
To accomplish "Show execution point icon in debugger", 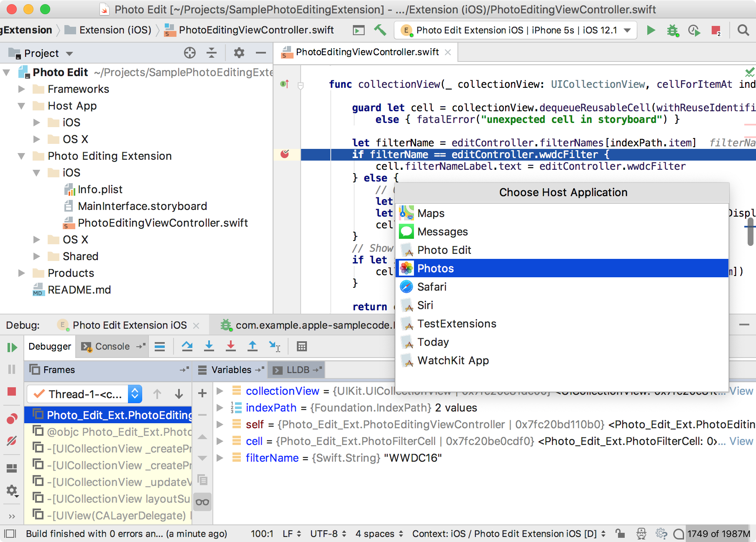I will 160,346.
